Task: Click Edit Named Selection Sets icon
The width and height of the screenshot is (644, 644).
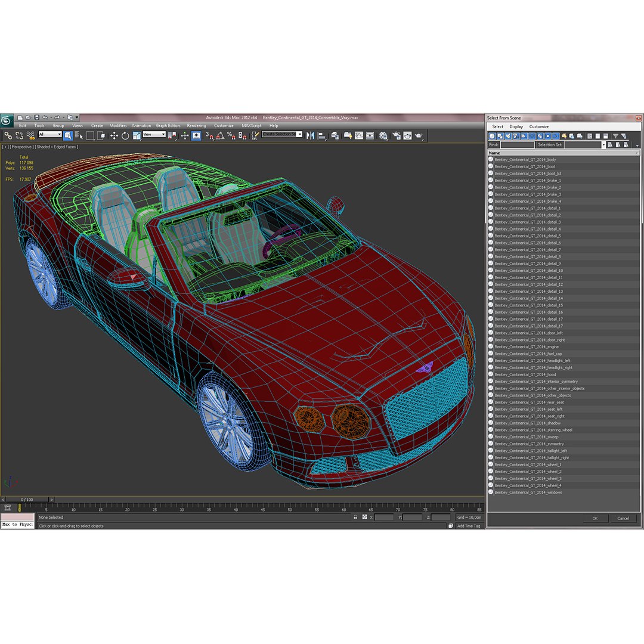Action: coord(255,135)
